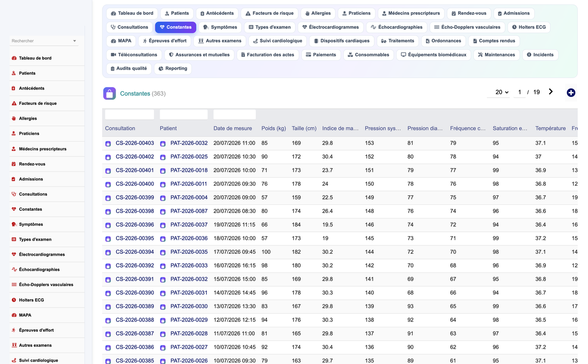Click sidebar Écho-Dopplers vasculaires icon
The width and height of the screenshot is (588, 364).
14,285
